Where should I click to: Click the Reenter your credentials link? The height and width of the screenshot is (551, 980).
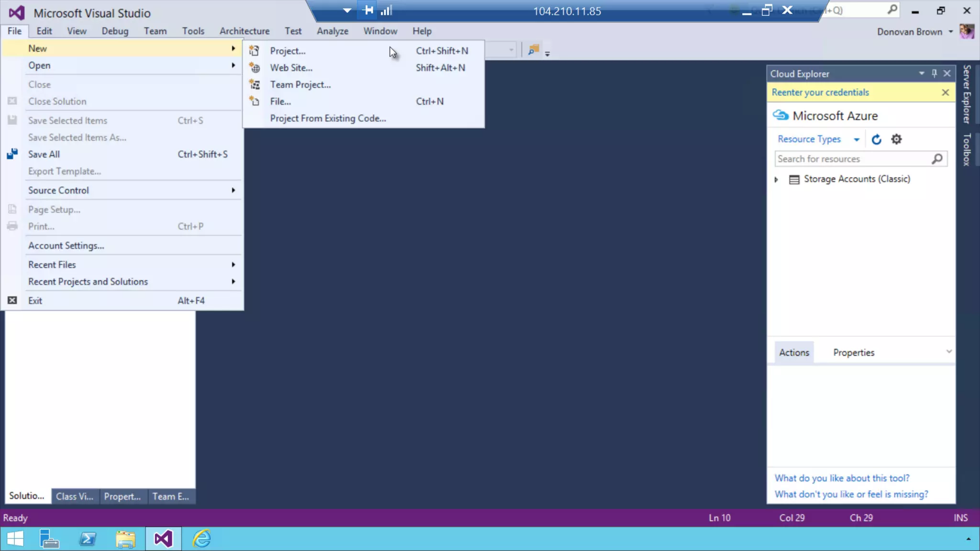pos(820,92)
